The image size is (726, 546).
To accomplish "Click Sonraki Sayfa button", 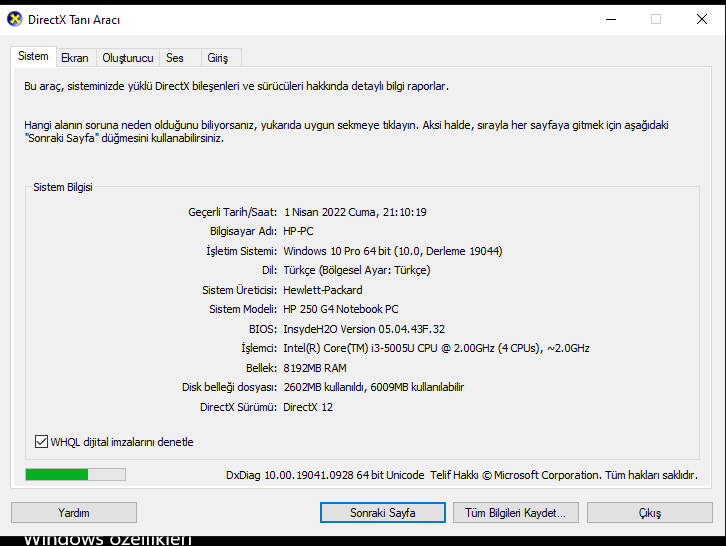I will [382, 513].
